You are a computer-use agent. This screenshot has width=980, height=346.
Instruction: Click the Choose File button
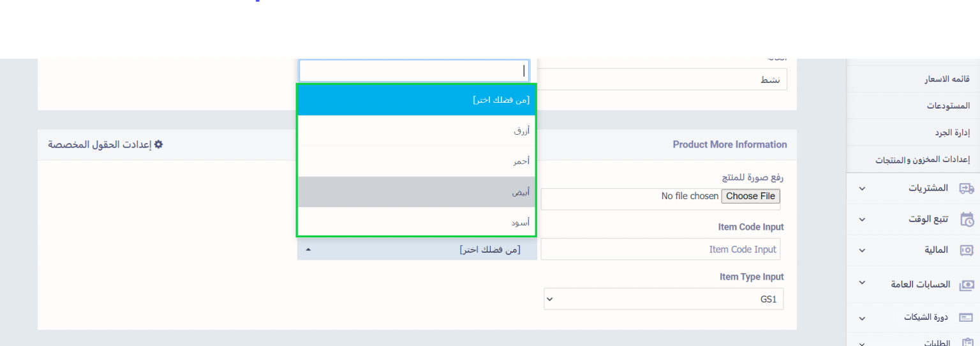(x=750, y=196)
